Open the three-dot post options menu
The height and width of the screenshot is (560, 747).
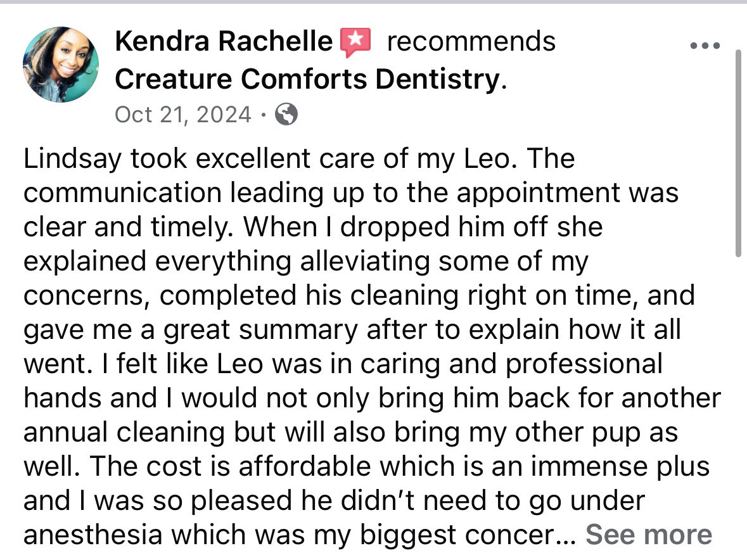(705, 46)
